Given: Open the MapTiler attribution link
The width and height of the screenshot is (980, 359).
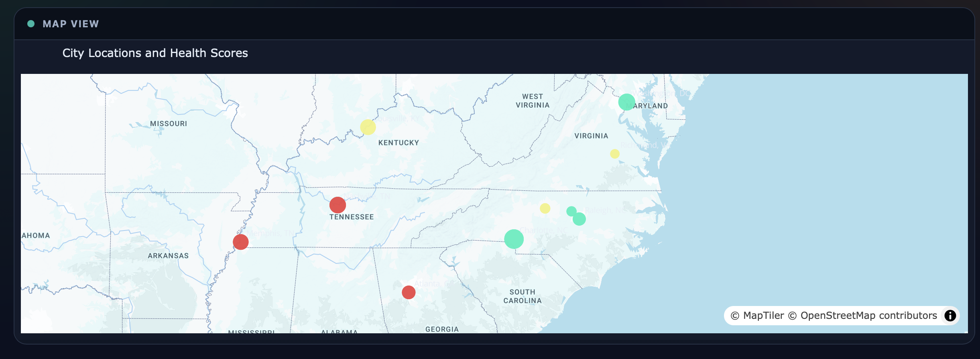Looking at the screenshot, I should (757, 316).
